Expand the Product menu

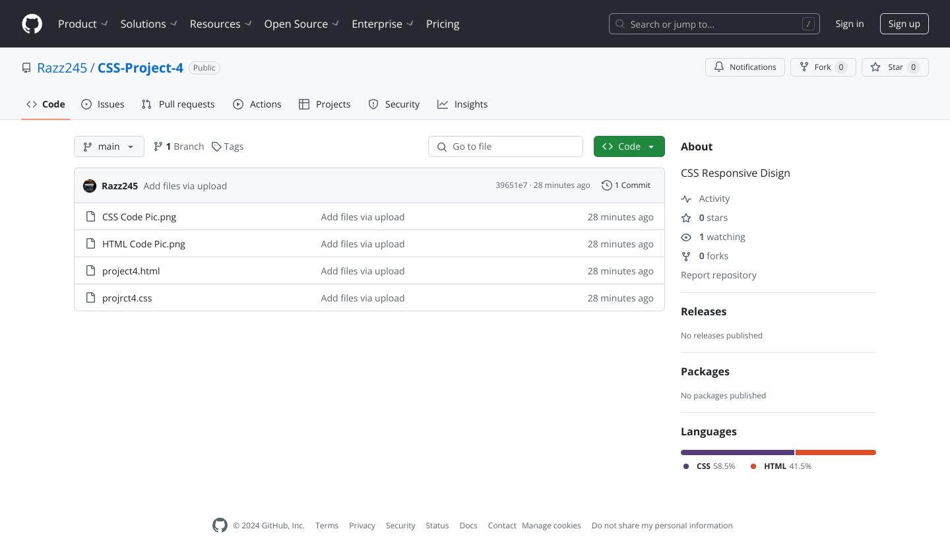coord(83,24)
